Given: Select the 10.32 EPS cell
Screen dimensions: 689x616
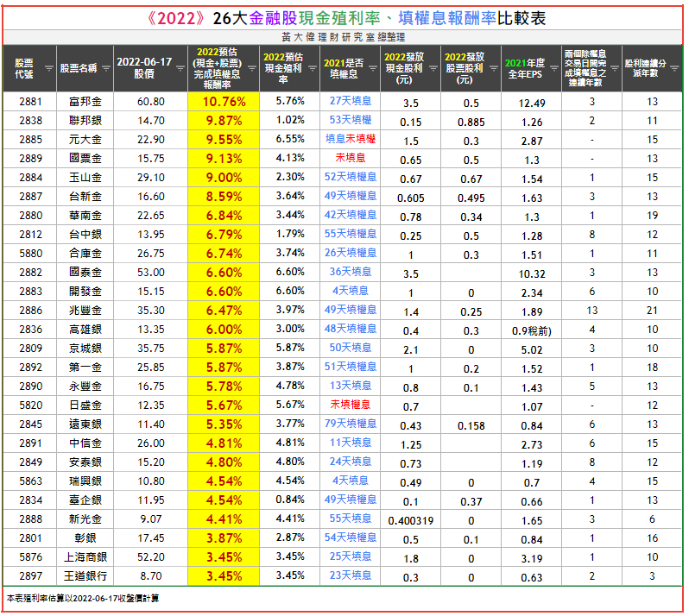Looking at the screenshot, I should point(532,274).
